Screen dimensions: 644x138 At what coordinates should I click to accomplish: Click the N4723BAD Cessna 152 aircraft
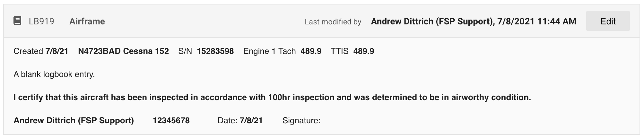point(123,51)
